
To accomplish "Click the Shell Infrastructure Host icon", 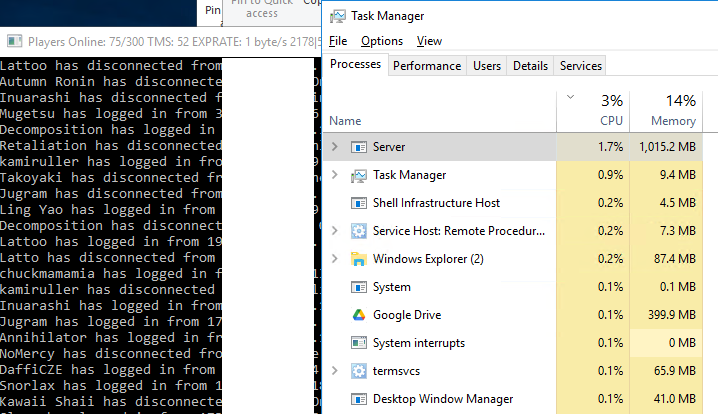I will click(359, 203).
